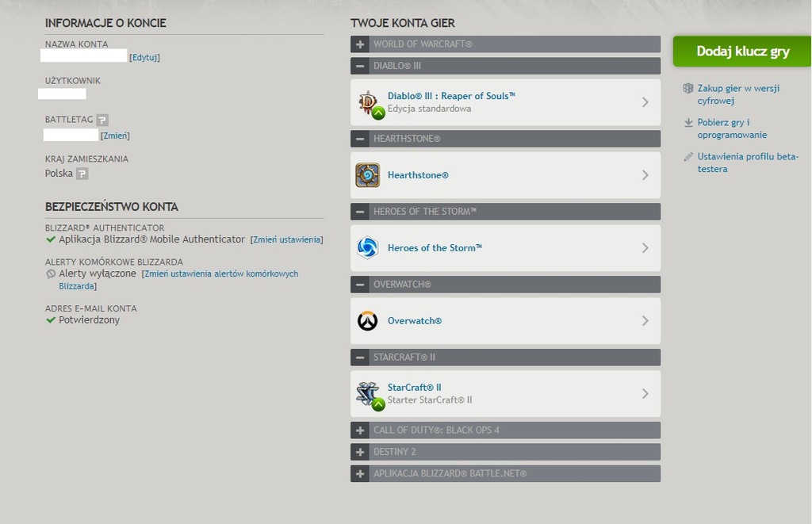This screenshot has height=524, width=812.
Task: Click the chevron on Diablo III card
Action: [x=645, y=102]
